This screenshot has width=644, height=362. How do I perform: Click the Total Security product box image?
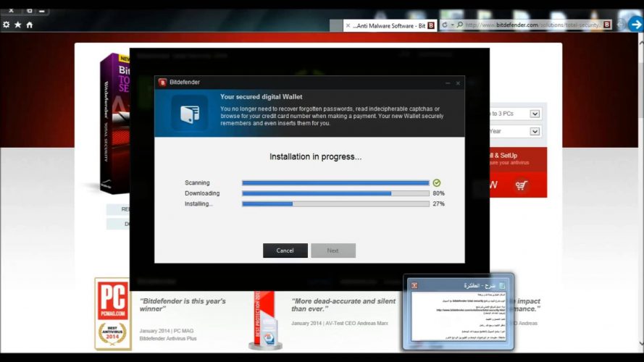(x=115, y=123)
